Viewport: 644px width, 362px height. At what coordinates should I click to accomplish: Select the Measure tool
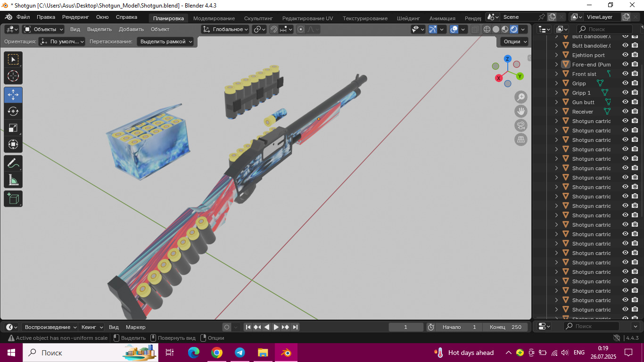point(13,180)
